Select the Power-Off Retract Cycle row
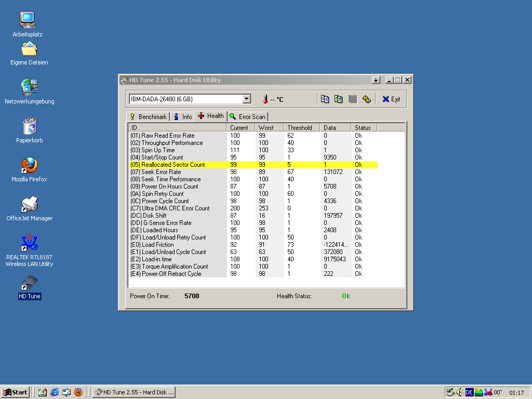The width and height of the screenshot is (532, 399). (253, 274)
